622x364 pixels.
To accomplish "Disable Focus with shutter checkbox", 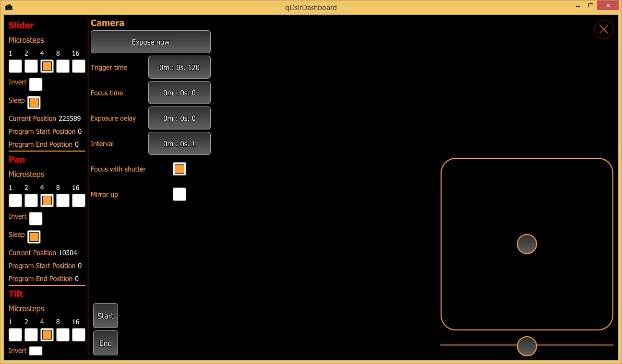I will click(x=179, y=169).
